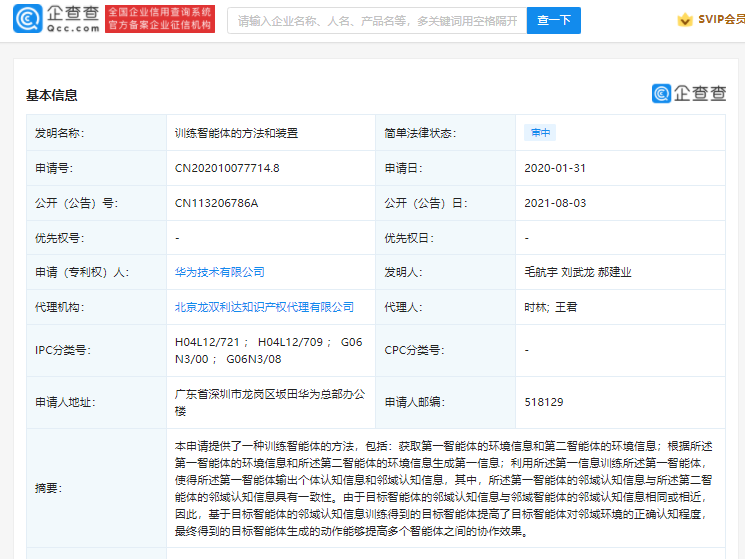
Task: Click application number CN202010077714.8
Action: tap(227, 168)
